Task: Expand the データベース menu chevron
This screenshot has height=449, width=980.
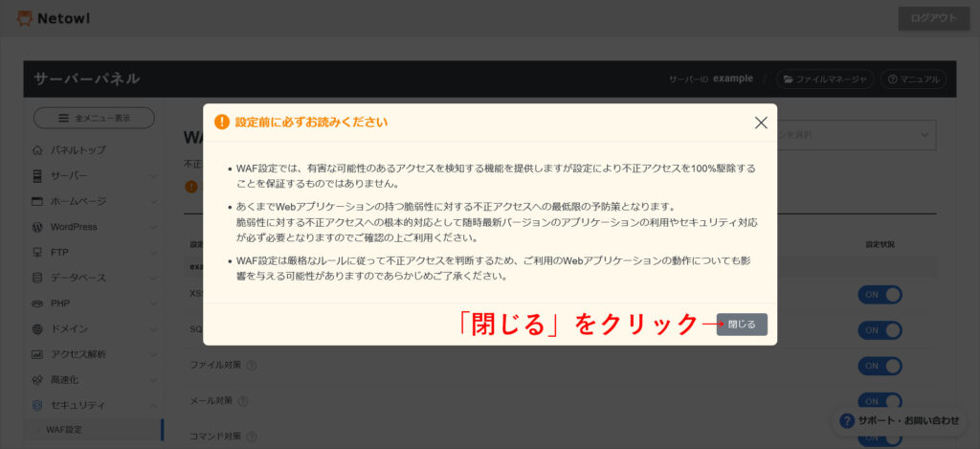Action: pos(154,279)
